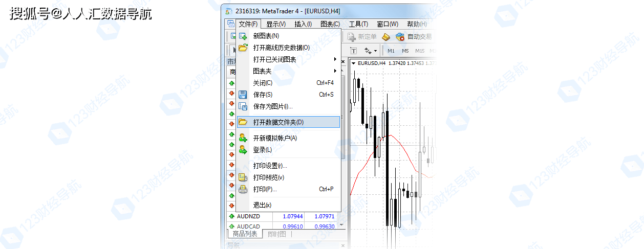The height and width of the screenshot is (249, 644).
Task: Click the AUDNZD ask price 1.07971
Action: point(324,216)
